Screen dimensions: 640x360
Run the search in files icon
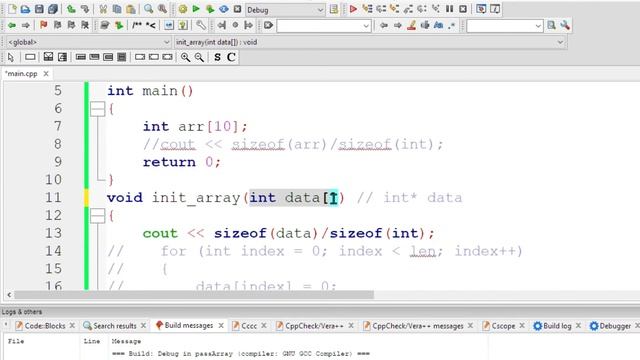pos(551,25)
